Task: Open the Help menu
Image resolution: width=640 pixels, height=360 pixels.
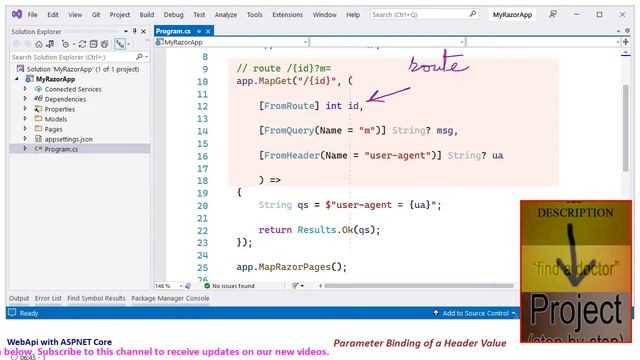Action: click(353, 15)
